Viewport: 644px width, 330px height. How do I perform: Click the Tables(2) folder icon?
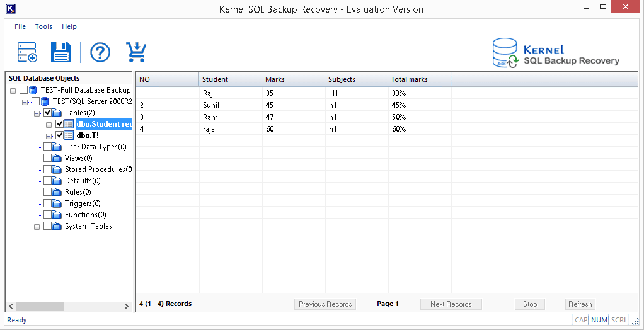tap(57, 113)
